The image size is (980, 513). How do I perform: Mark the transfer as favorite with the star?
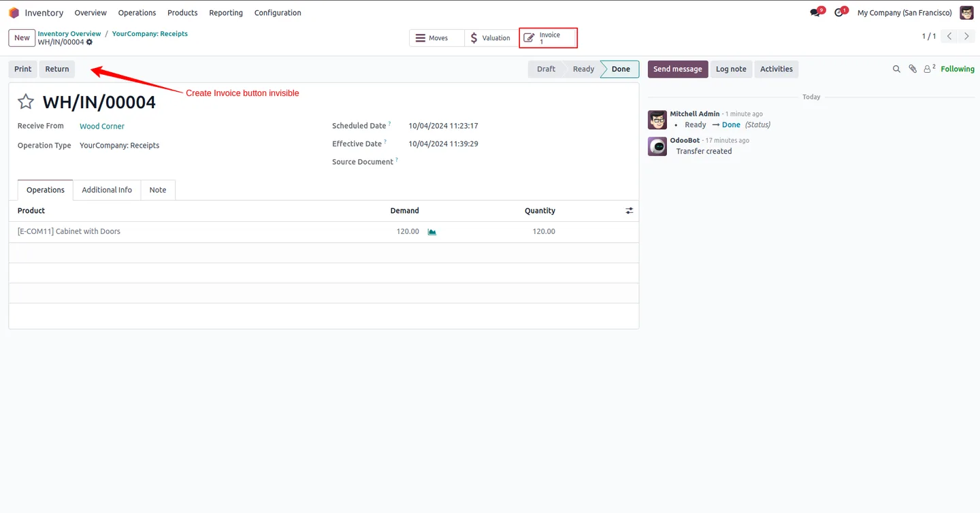(26, 102)
